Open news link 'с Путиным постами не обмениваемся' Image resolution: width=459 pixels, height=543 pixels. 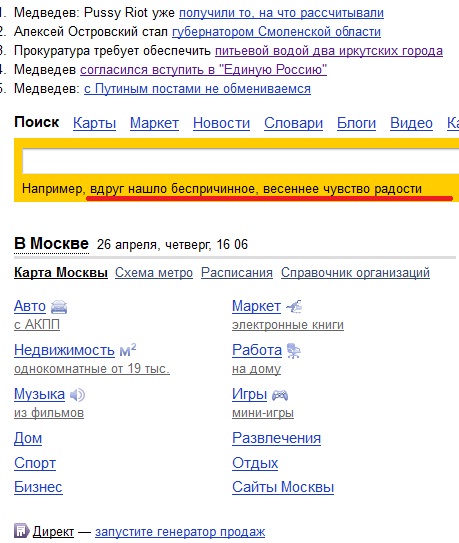point(197,89)
